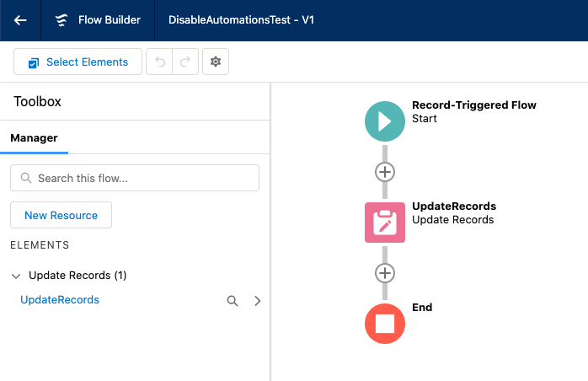Open the UpdateRecords link in Toolbox
588x381 pixels.
pos(60,300)
